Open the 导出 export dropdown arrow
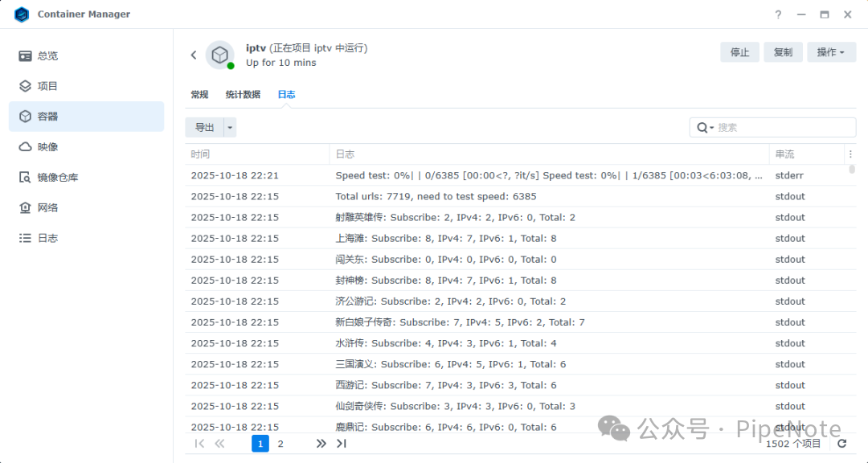 coord(231,127)
